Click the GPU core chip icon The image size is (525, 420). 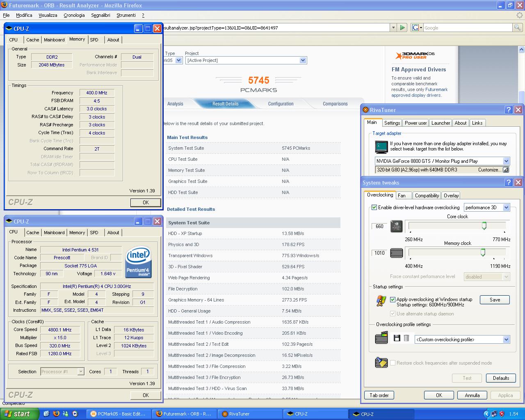pos(396,226)
